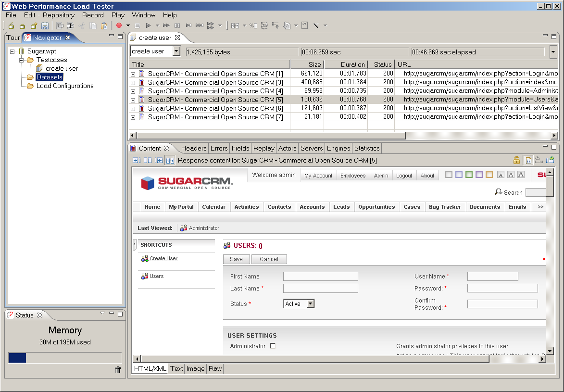Expand SugarCRM row [5] plus sign
This screenshot has height=392, width=564.
point(133,100)
